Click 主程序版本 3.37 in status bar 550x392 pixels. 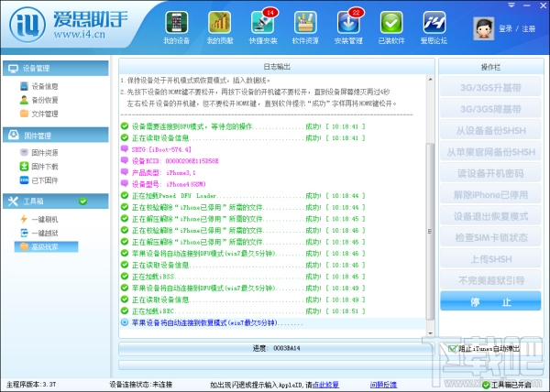pos(31,385)
